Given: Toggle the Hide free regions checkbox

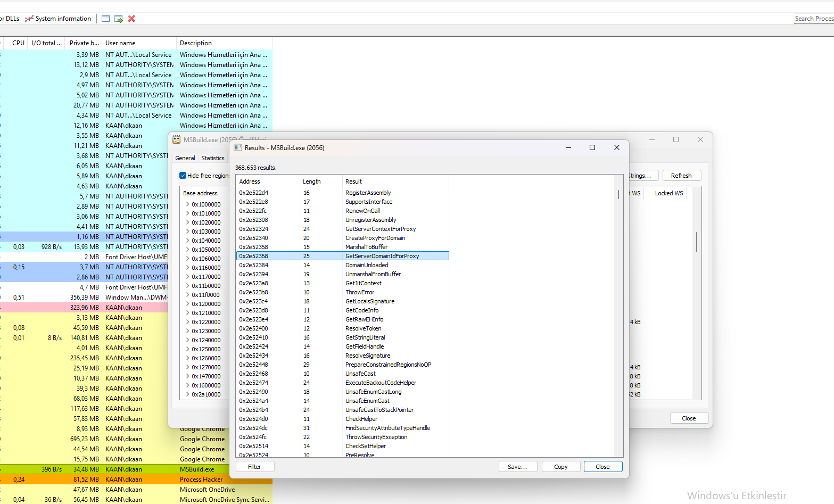Looking at the screenshot, I should click(x=183, y=176).
